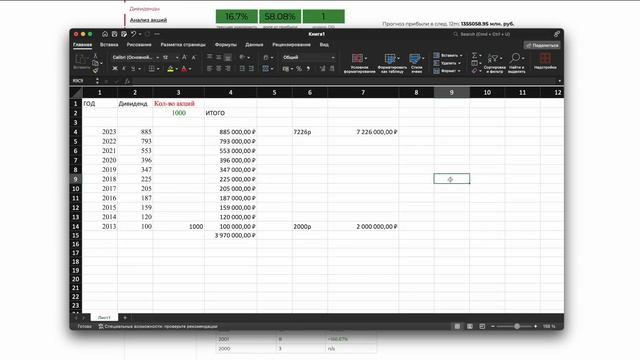Open Условное форматирование conditional formatting

point(359,63)
